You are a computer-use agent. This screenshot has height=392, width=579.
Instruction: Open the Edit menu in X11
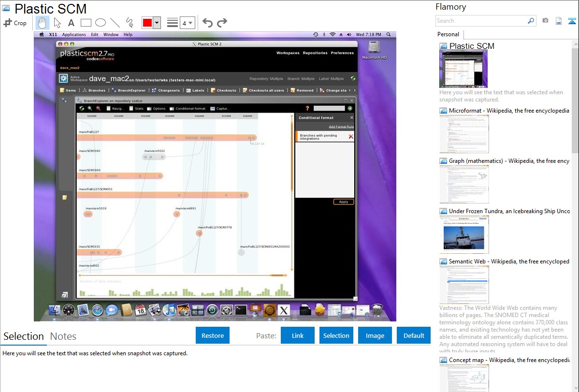(x=95, y=35)
